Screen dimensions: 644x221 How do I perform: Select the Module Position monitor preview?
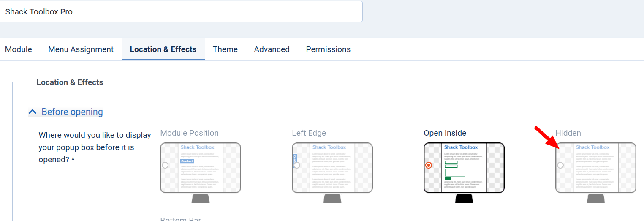(x=201, y=172)
